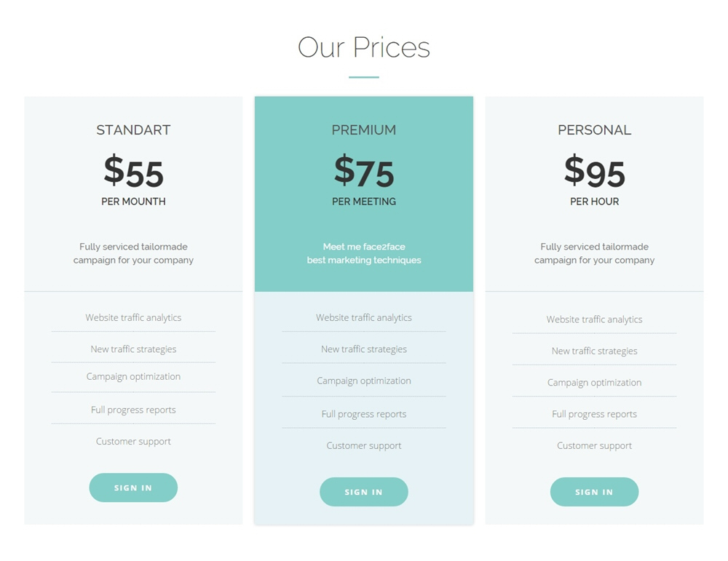Click the Standart plan Sign In button
This screenshot has width=728, height=561.
click(133, 488)
